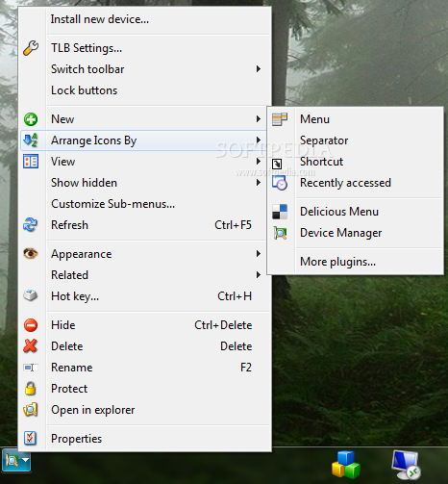Open TLB Settings...
This screenshot has width=448, height=484.
tap(144, 48)
